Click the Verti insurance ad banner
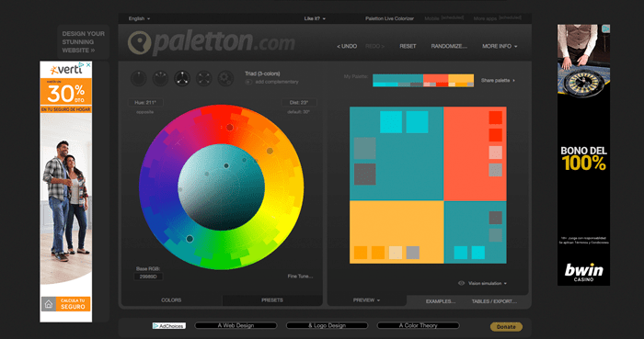 tap(65, 192)
